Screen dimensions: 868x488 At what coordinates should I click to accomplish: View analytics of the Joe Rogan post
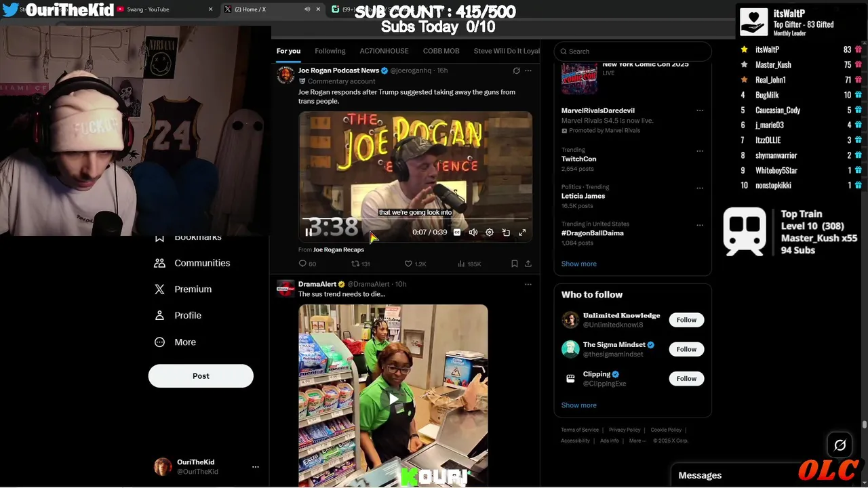pos(469,264)
